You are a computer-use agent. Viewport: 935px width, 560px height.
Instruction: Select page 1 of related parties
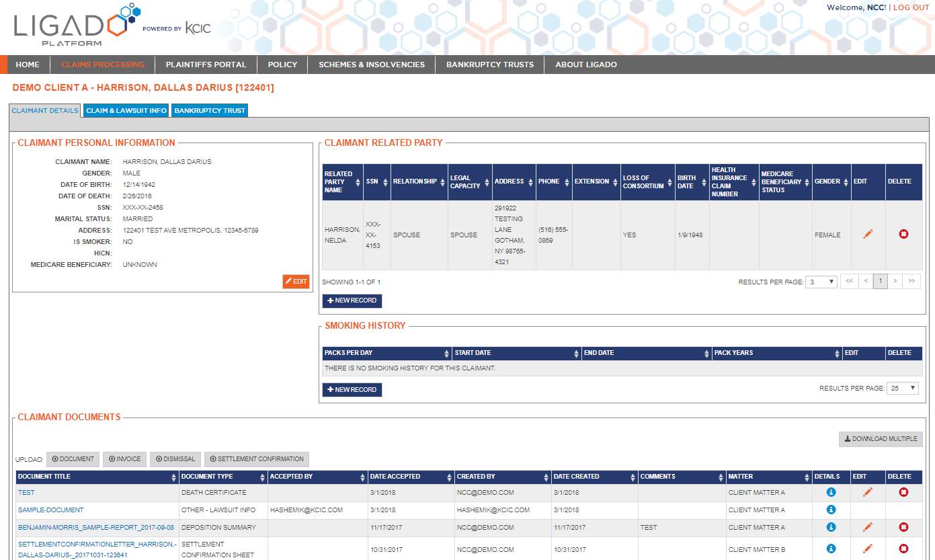click(880, 281)
